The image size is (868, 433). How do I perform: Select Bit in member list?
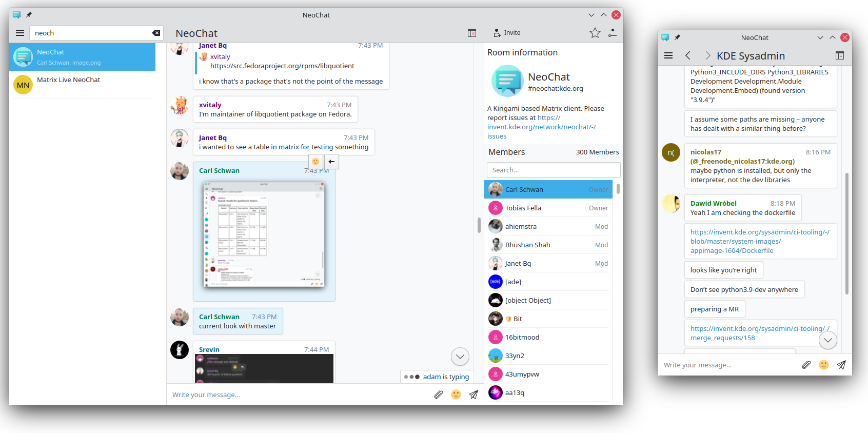click(548, 319)
